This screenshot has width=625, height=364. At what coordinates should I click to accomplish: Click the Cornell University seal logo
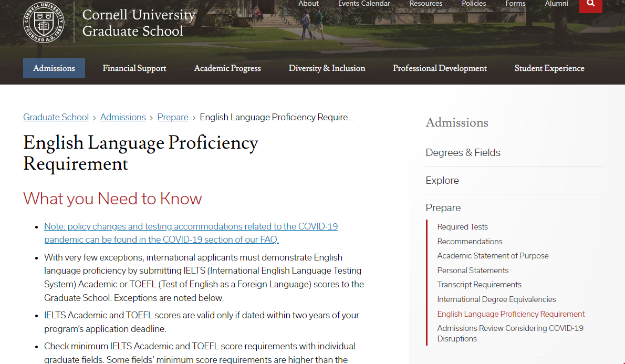point(44,23)
